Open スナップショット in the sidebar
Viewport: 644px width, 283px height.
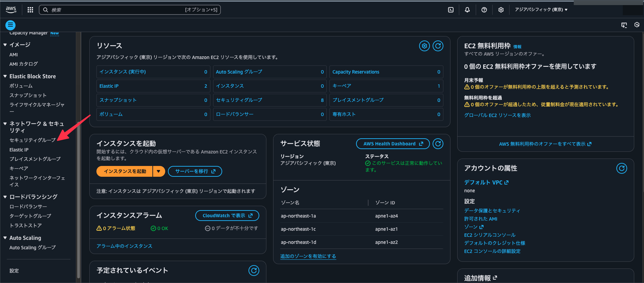(28, 95)
